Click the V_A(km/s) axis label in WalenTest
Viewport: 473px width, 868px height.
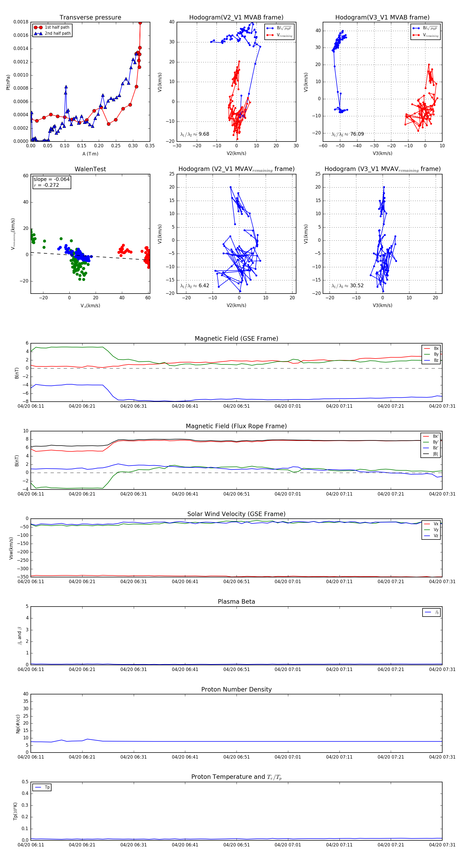(90, 306)
